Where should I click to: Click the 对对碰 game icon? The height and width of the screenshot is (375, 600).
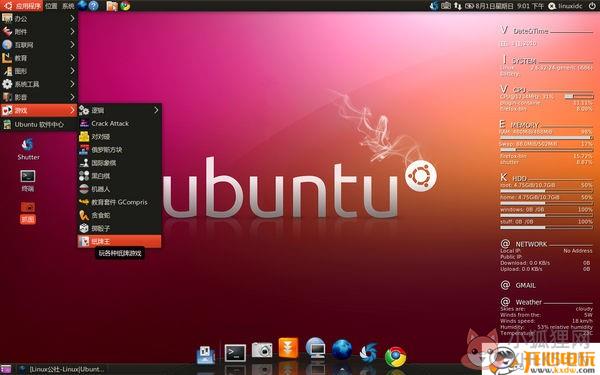coord(84,137)
